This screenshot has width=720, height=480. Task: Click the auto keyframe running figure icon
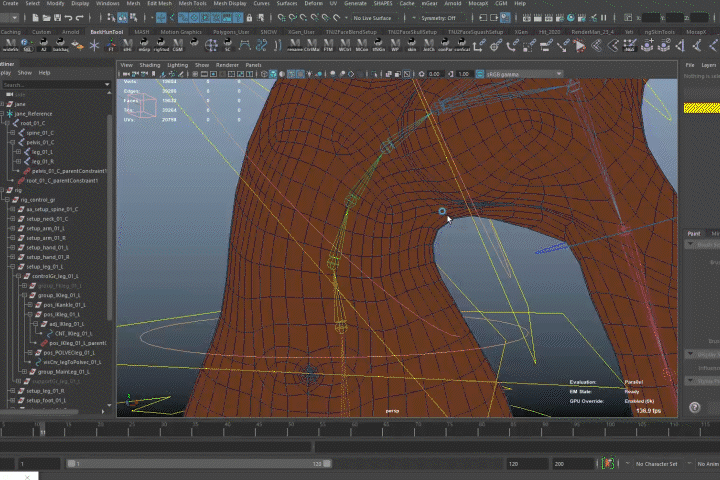[608, 463]
